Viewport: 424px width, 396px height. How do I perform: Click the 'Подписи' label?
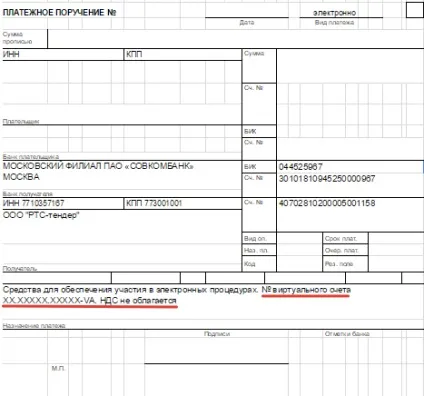point(217,334)
